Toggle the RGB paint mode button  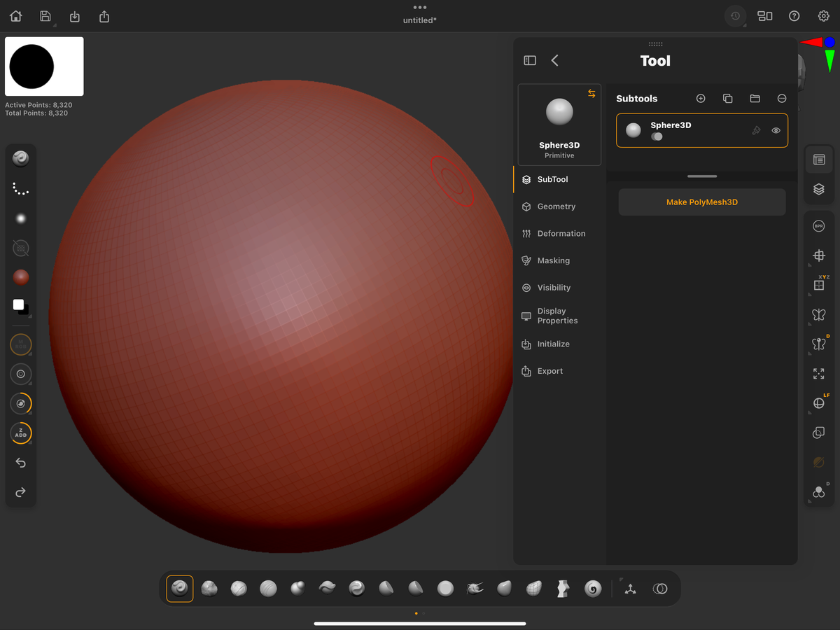(x=20, y=344)
